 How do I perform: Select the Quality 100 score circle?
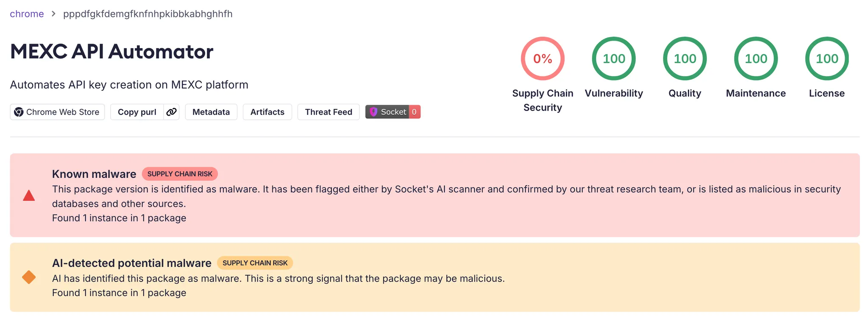(x=685, y=59)
